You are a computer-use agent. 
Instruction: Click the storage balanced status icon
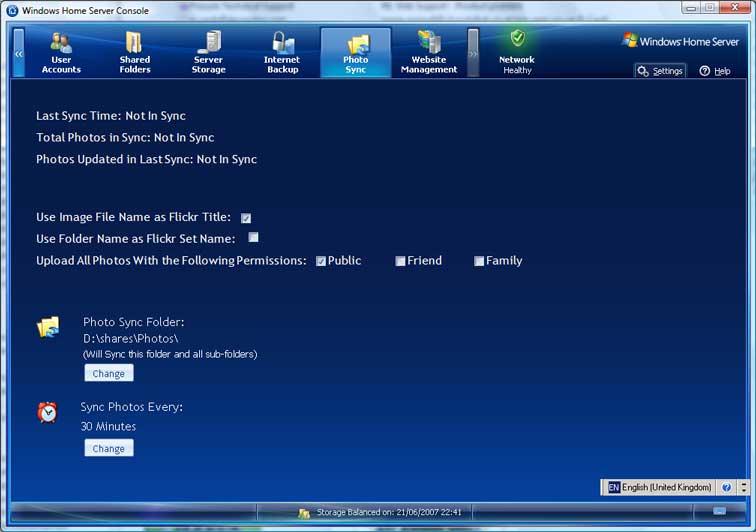point(304,513)
